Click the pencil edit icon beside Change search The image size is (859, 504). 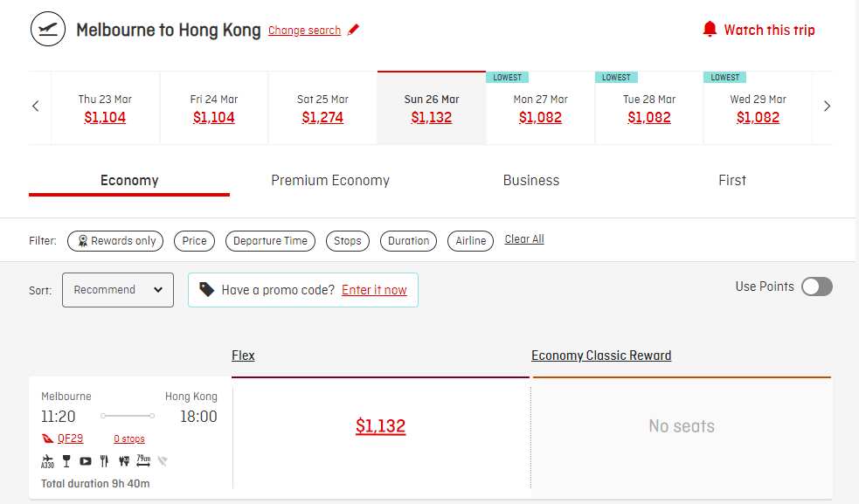(x=353, y=30)
